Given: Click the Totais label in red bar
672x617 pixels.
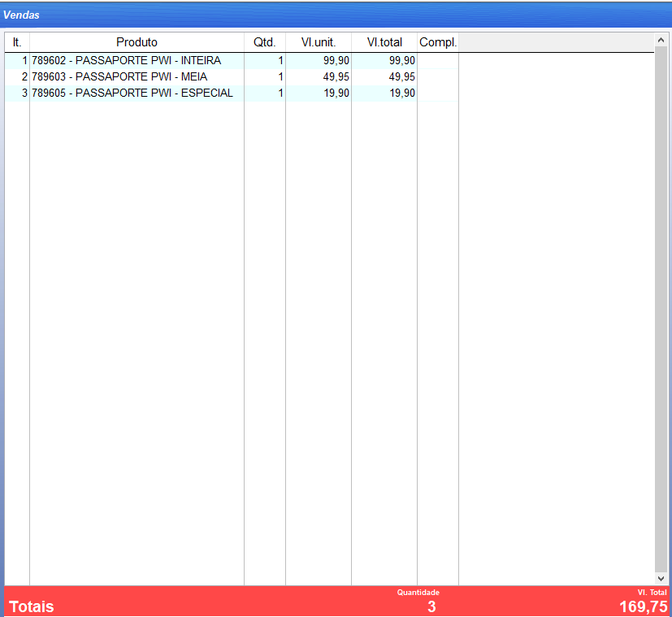Looking at the screenshot, I should [x=32, y=606].
